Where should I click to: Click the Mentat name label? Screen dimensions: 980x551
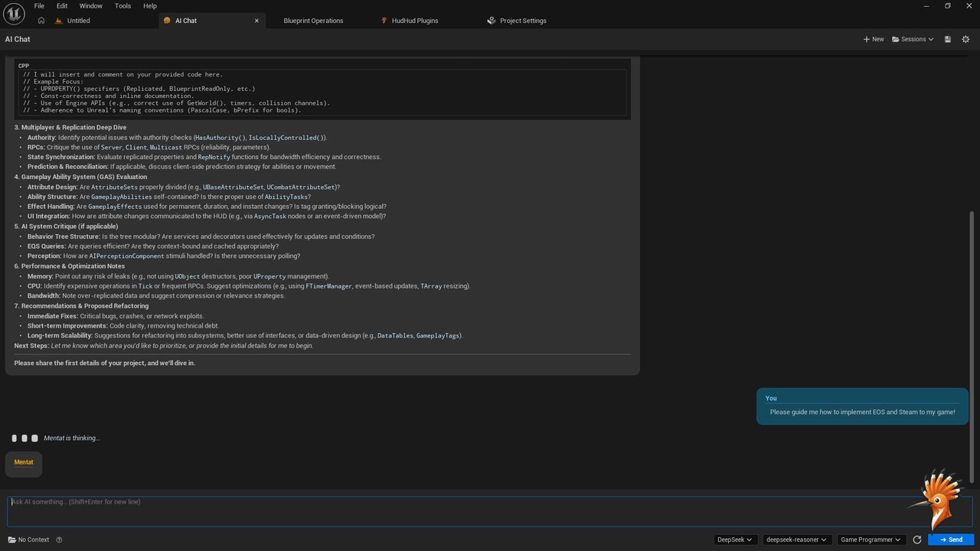(x=24, y=462)
